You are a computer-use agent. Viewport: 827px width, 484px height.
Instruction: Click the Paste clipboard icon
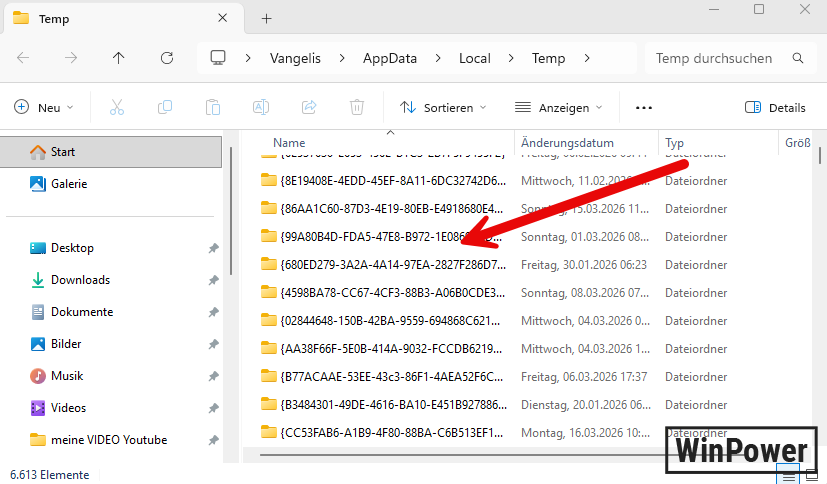213,108
